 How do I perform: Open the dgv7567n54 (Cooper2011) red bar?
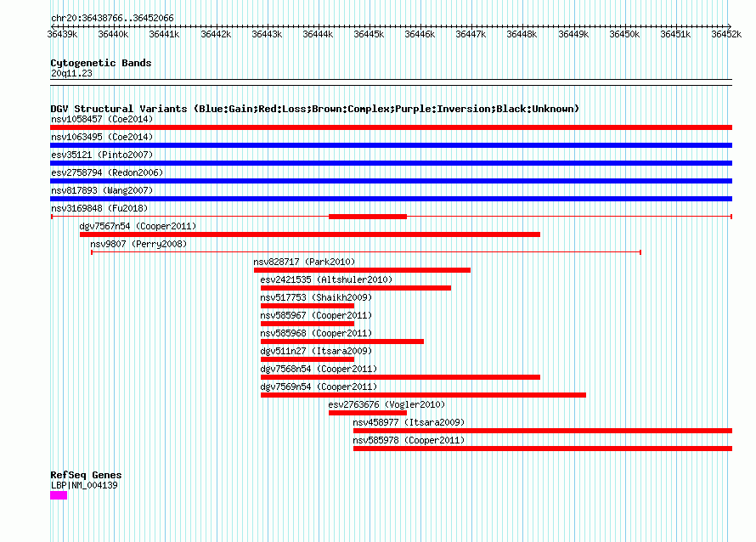click(310, 234)
